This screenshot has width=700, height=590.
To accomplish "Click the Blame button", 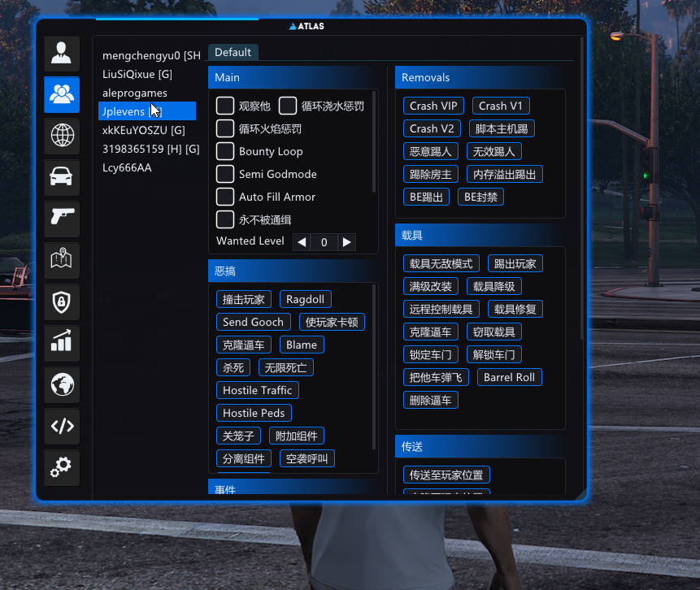I will click(302, 345).
